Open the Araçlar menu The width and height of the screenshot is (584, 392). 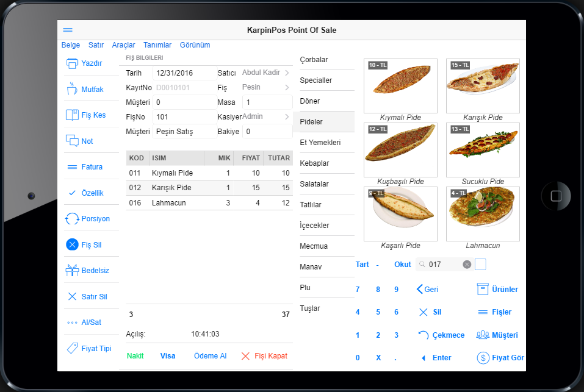123,45
